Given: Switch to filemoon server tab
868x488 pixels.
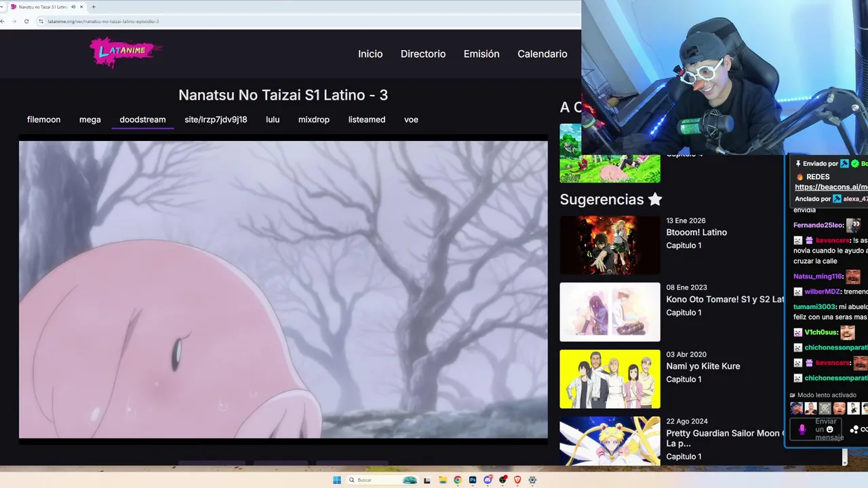Looking at the screenshot, I should coord(43,119).
